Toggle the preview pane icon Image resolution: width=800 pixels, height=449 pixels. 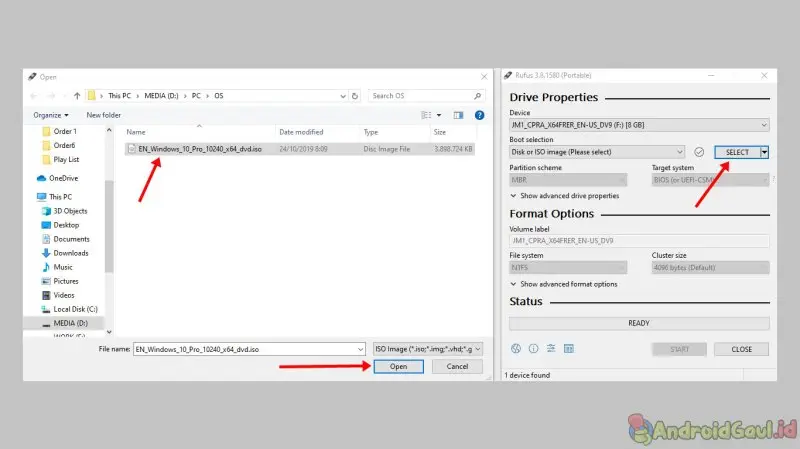458,115
